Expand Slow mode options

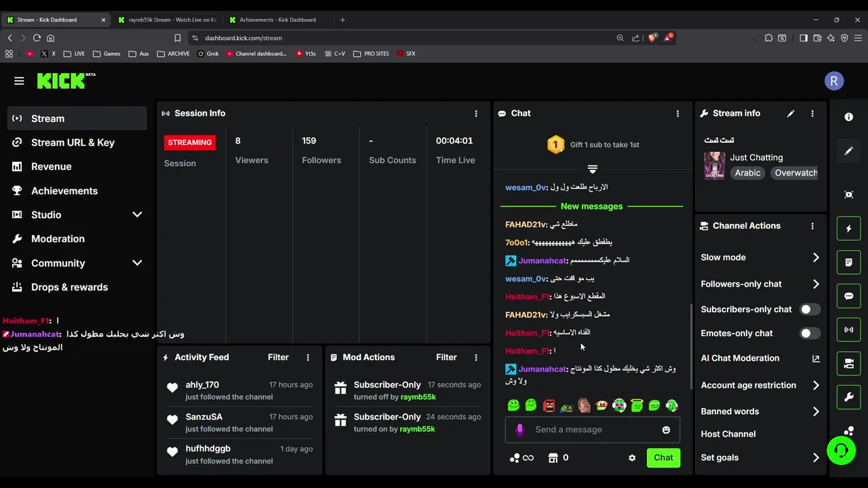coord(816,258)
